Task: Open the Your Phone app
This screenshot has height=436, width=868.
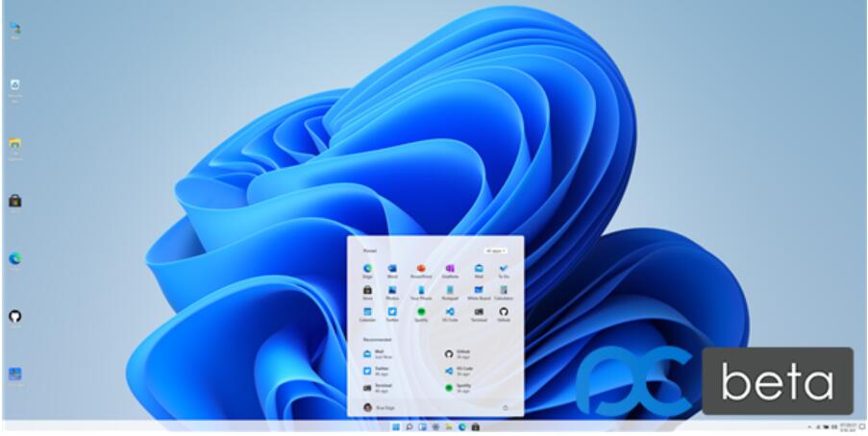Action: coord(421,293)
